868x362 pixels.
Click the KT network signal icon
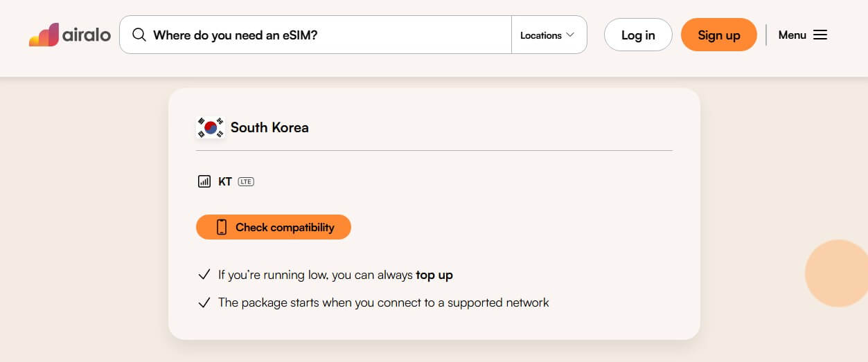[x=204, y=181]
